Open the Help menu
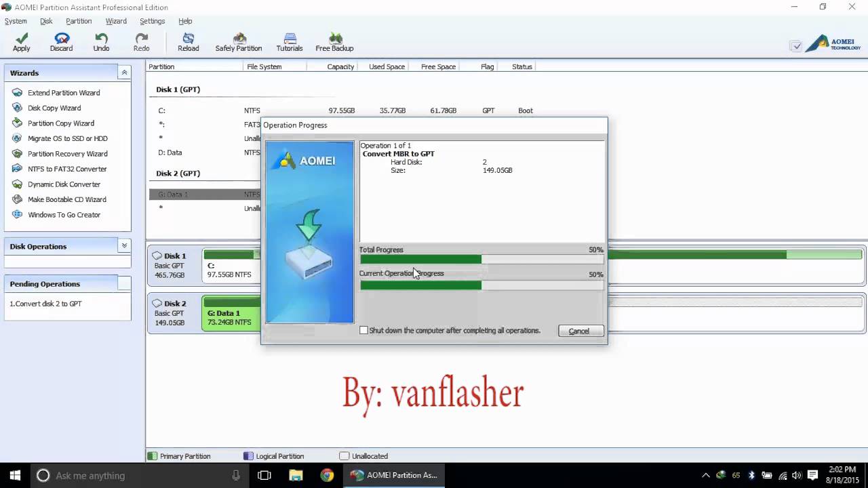The height and width of the screenshot is (488, 868). click(185, 21)
